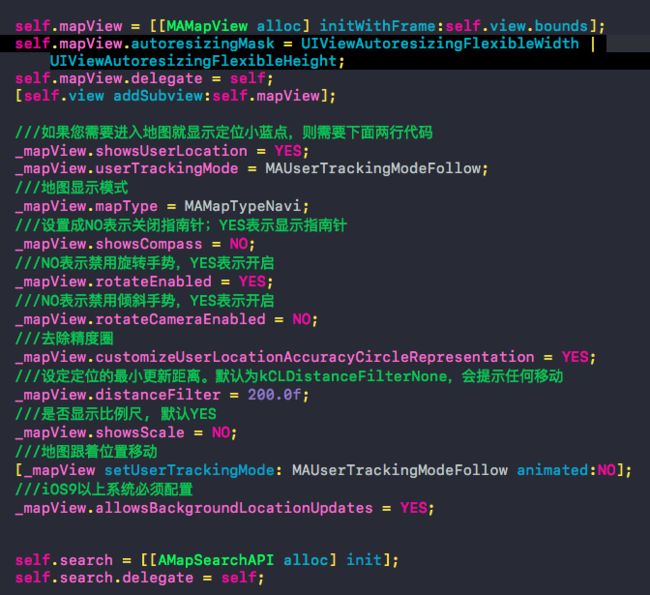Click comment 是否显示比例尺

click(116, 414)
